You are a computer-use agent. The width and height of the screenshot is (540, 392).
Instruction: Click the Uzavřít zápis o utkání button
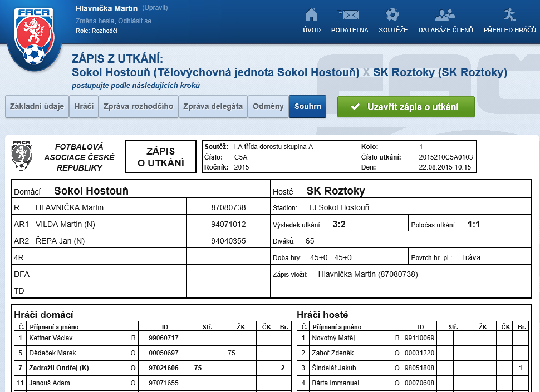(406, 107)
